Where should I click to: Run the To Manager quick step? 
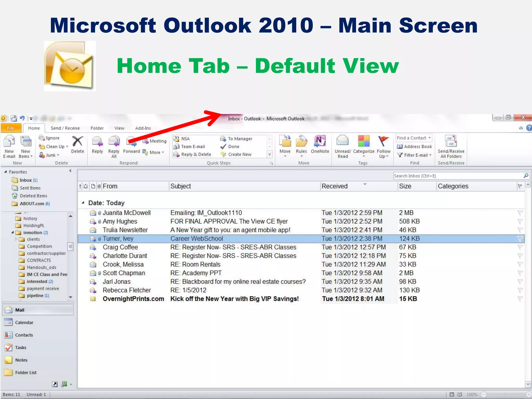coord(236,139)
